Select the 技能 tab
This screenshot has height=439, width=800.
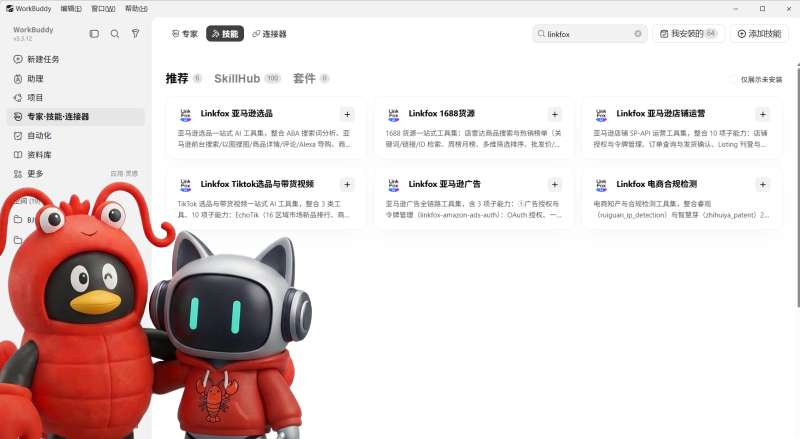(225, 34)
